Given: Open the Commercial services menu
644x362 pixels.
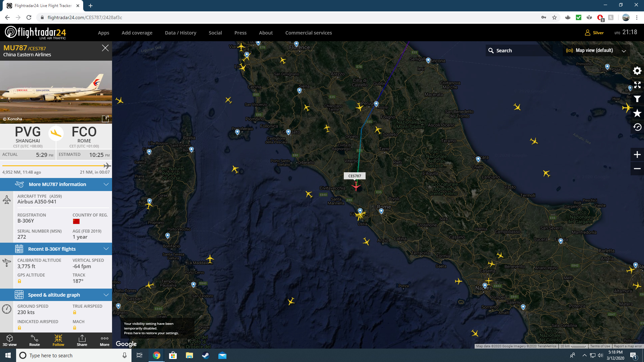Looking at the screenshot, I should (x=308, y=33).
